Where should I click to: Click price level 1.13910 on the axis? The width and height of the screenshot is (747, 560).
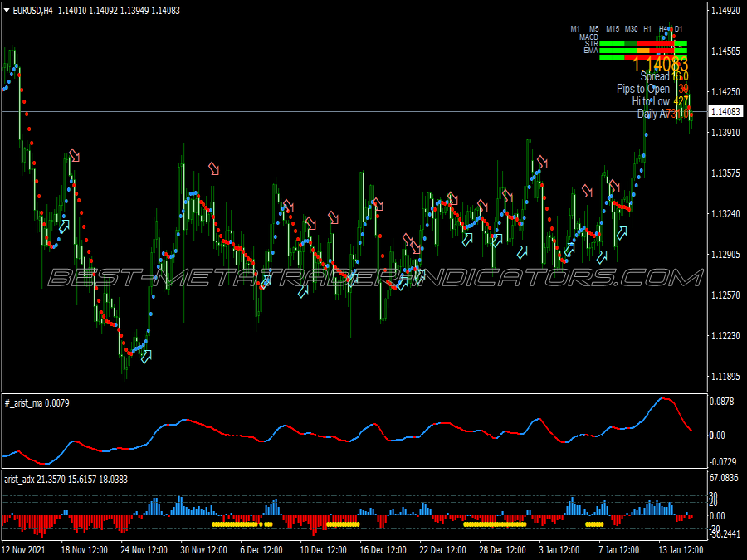coord(725,133)
